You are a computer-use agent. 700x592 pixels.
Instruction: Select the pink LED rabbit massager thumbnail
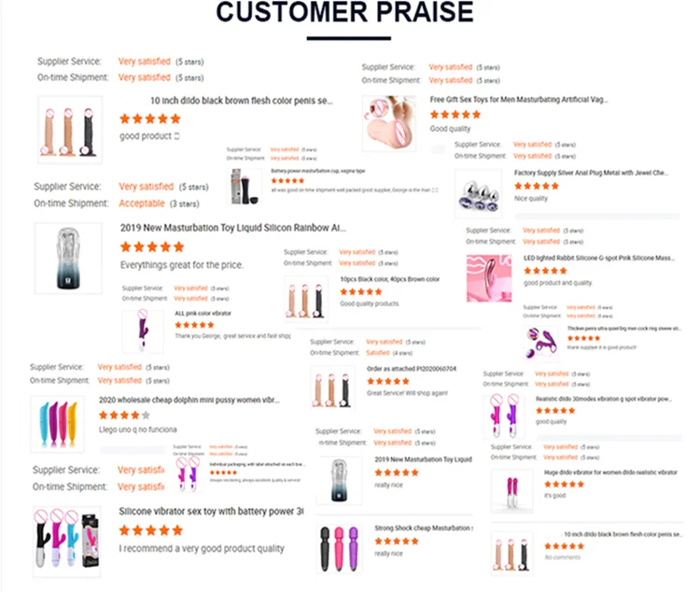pos(488,276)
